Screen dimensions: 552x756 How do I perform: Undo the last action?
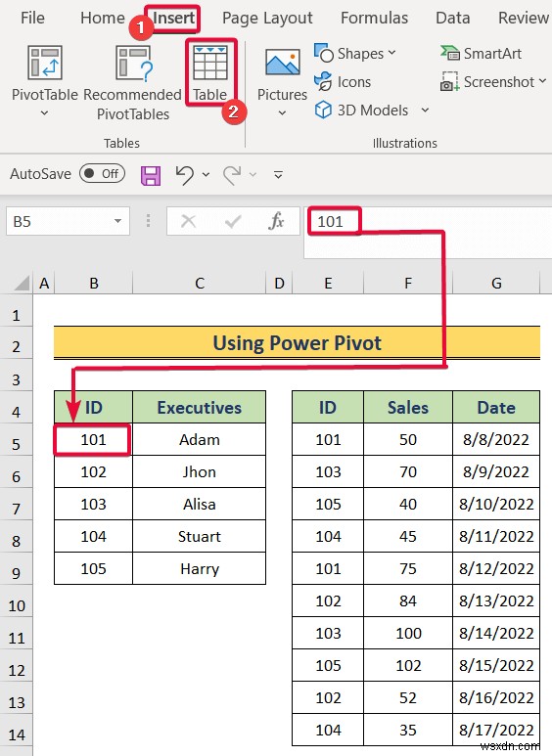185,174
